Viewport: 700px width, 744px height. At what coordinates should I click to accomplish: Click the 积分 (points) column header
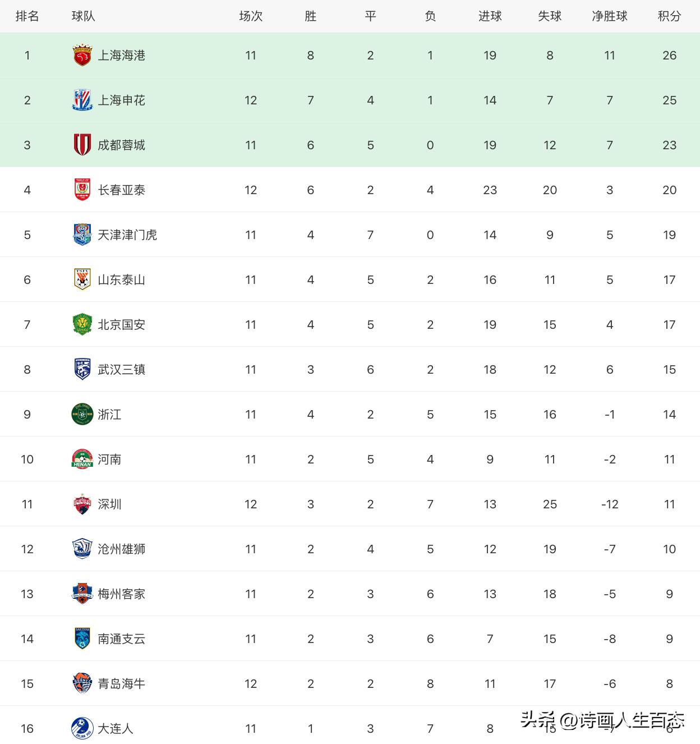(x=669, y=16)
